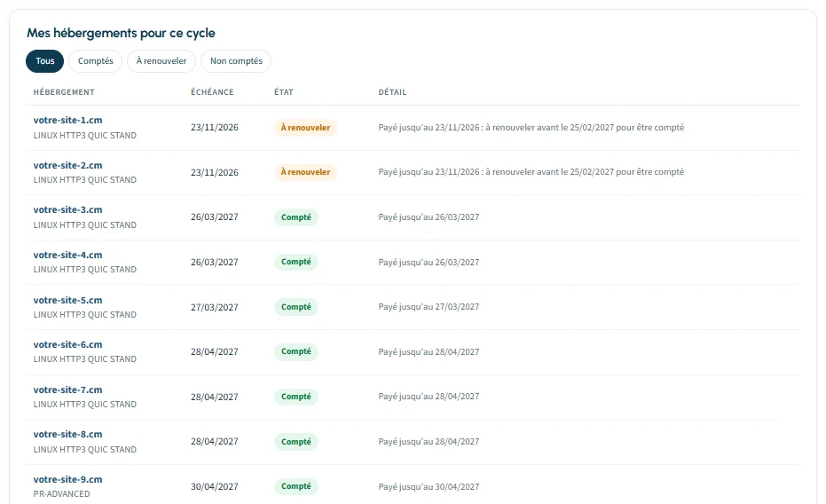This screenshot has height=504, width=826.
Task: Click renewal detail text for votre-site-1.cm
Action: pyautogui.click(x=531, y=128)
